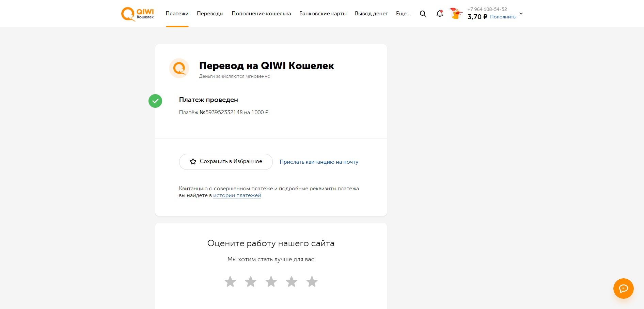Open the orange chat support bubble
Screen dimensions: 644x309
click(623, 289)
